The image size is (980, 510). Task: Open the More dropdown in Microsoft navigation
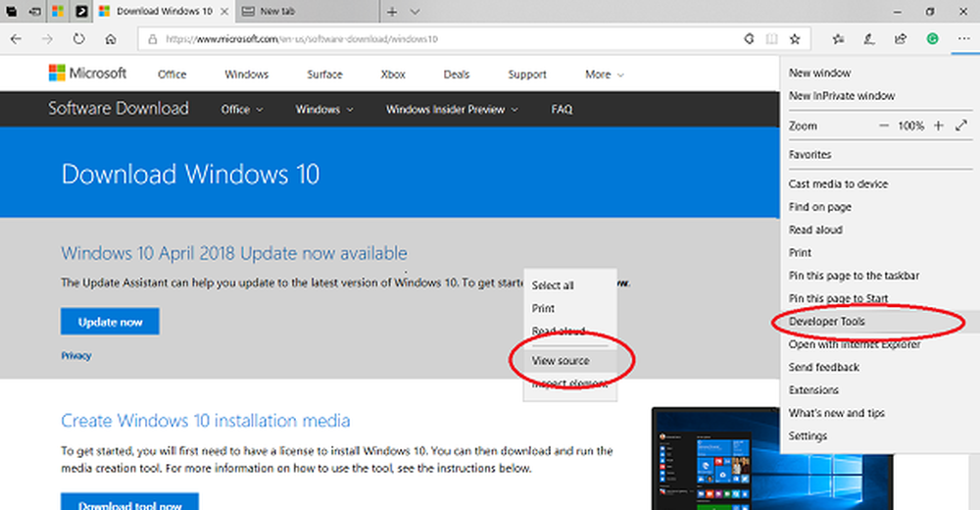coord(604,75)
